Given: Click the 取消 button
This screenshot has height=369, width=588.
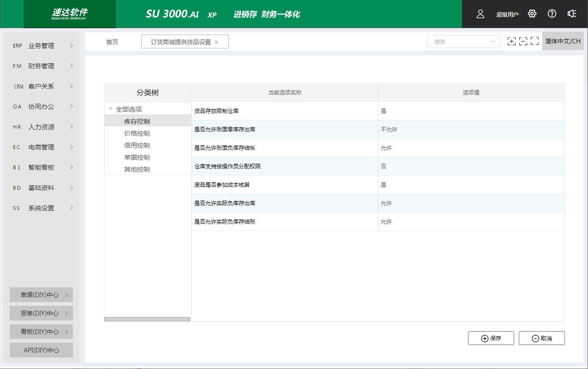Looking at the screenshot, I should pyautogui.click(x=542, y=338).
